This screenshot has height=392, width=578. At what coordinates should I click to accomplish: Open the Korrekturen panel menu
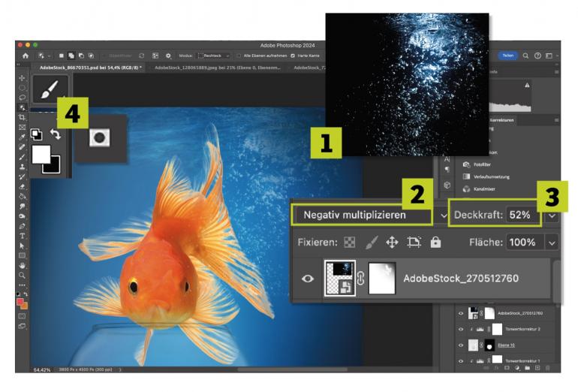coord(556,120)
